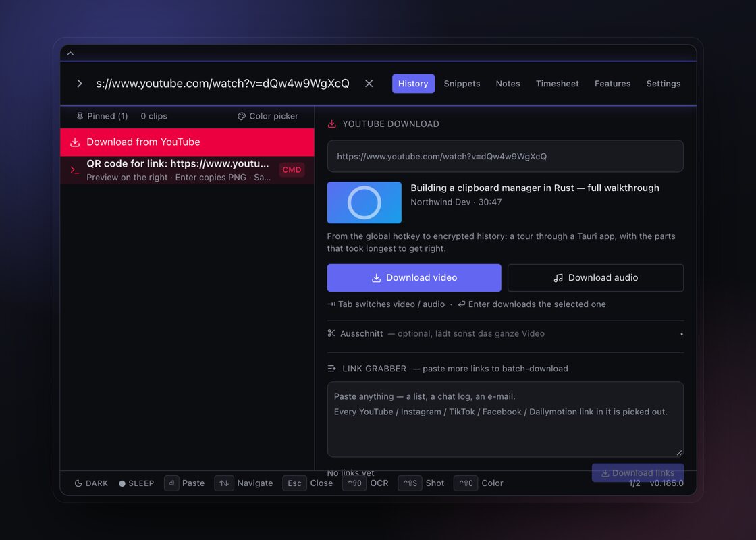Image resolution: width=756 pixels, height=540 pixels.
Task: Open the Timesheet tab
Action: point(558,84)
